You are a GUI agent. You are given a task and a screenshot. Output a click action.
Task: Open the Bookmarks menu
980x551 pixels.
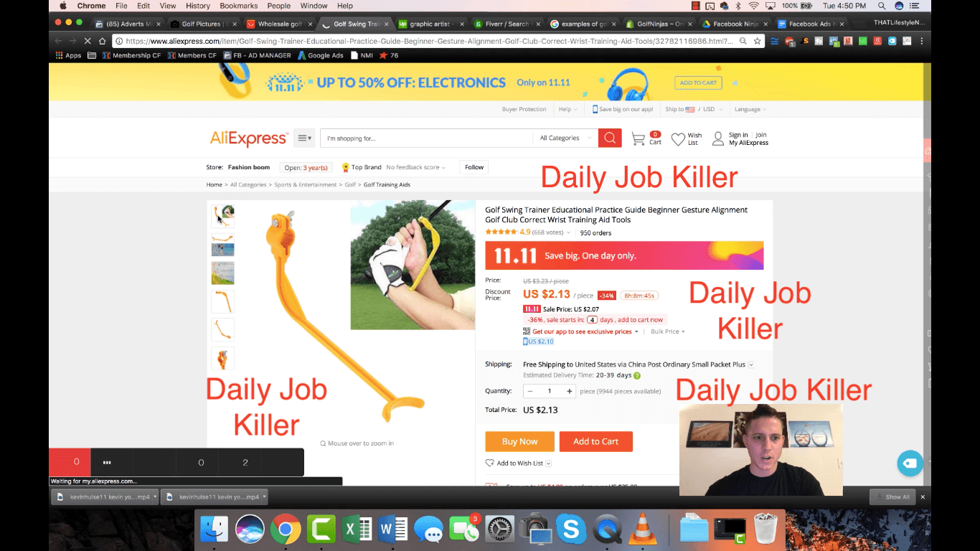(x=239, y=6)
